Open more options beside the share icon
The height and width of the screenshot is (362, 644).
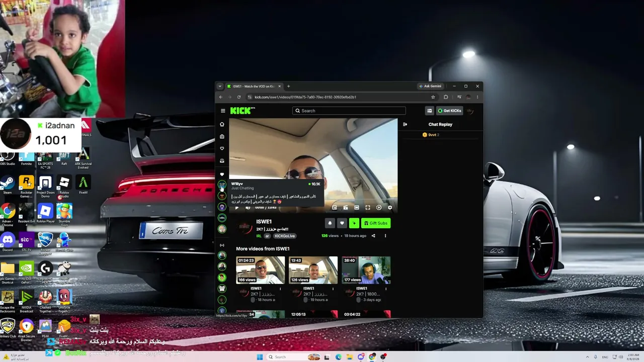(385, 236)
